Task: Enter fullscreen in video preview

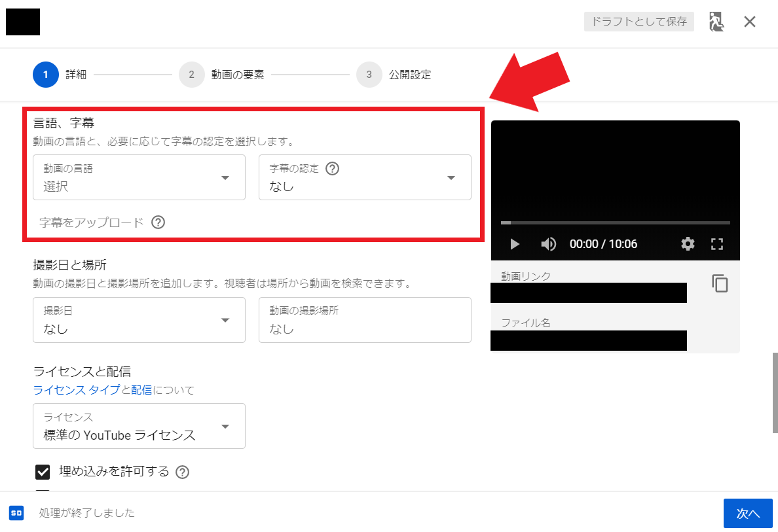Action: coord(717,244)
